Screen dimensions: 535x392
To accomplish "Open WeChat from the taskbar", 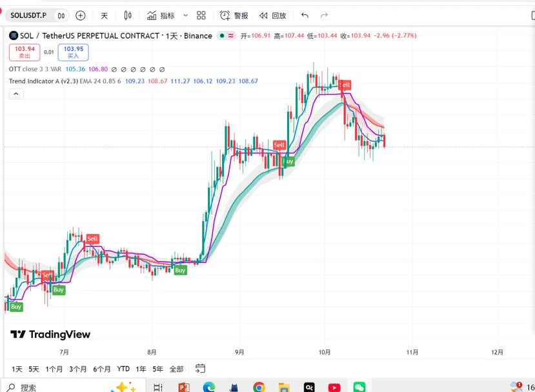I will coord(359,387).
